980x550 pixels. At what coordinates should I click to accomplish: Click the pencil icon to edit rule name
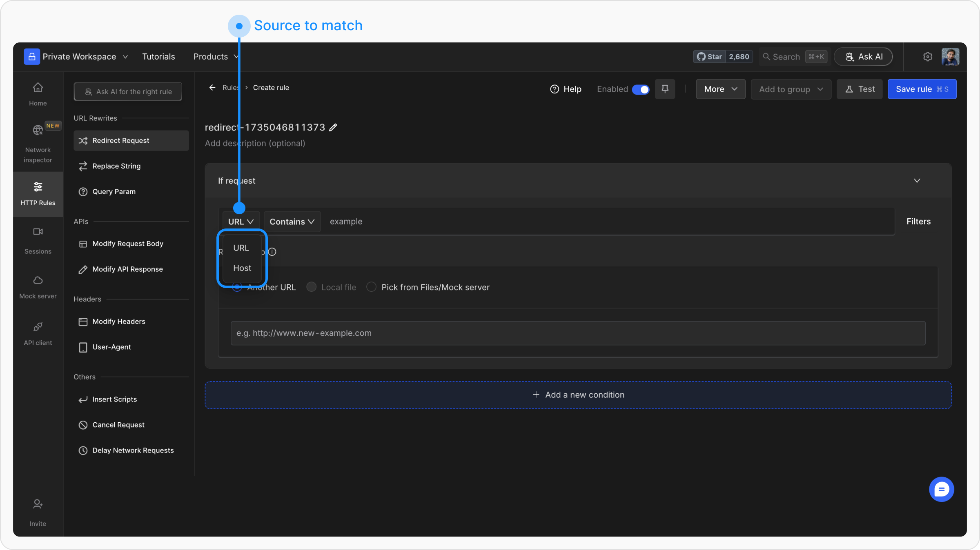pos(333,128)
